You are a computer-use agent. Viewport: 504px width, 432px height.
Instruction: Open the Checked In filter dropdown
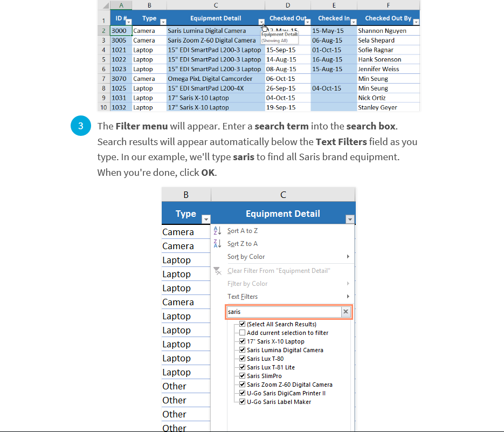(354, 22)
